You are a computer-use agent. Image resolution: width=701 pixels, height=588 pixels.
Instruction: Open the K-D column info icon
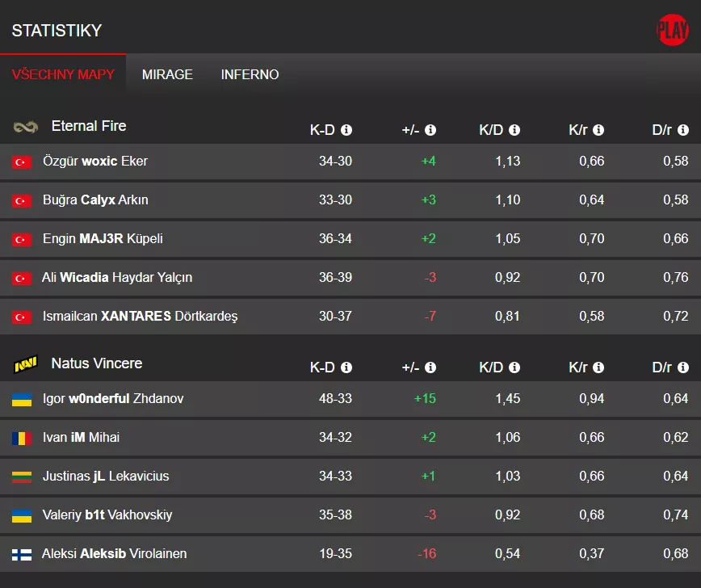346,129
